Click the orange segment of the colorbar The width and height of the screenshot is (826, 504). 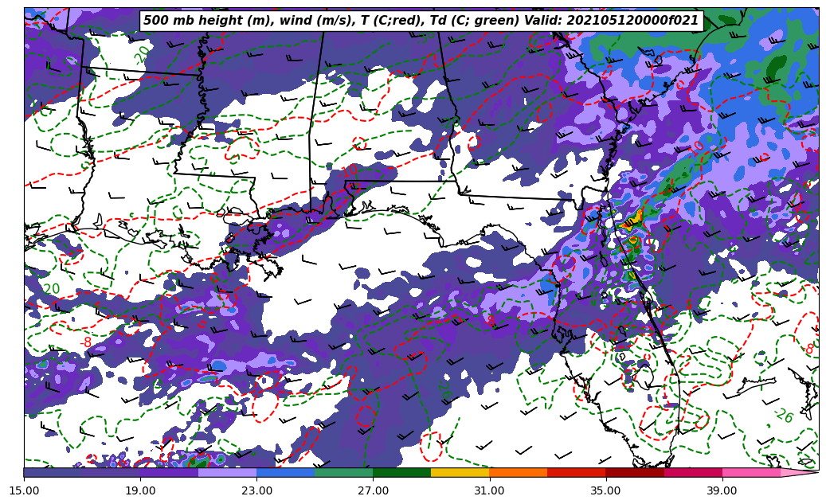(518, 472)
